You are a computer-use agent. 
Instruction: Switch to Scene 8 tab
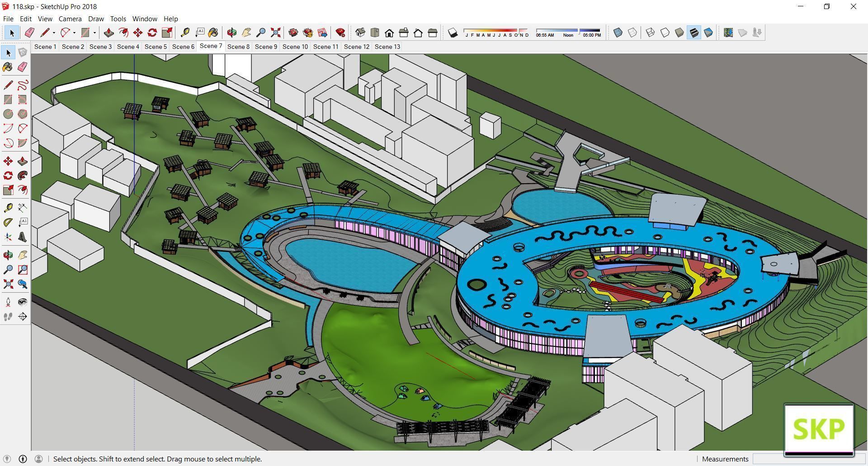pos(238,47)
